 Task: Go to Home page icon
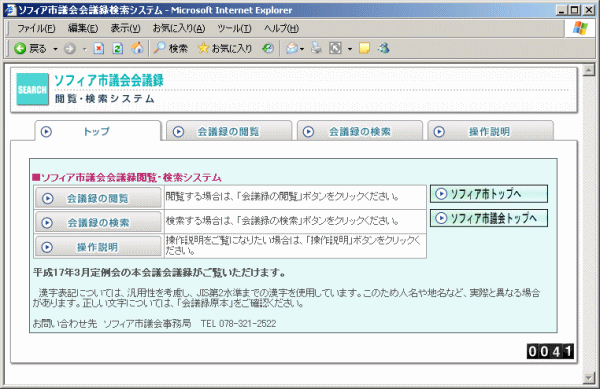[x=137, y=48]
